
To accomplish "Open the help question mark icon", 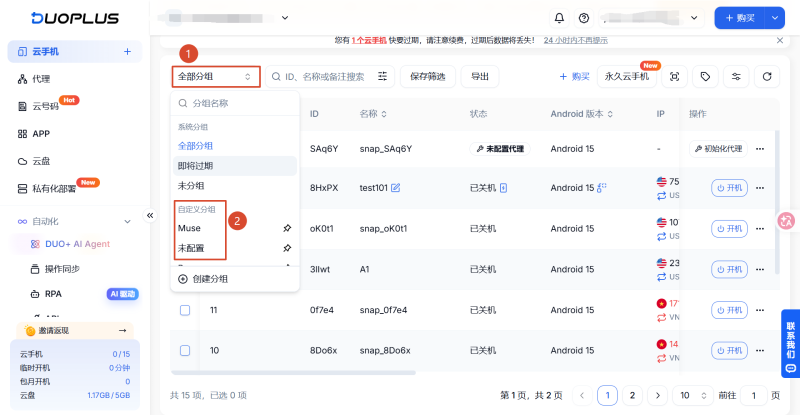I will (x=584, y=18).
